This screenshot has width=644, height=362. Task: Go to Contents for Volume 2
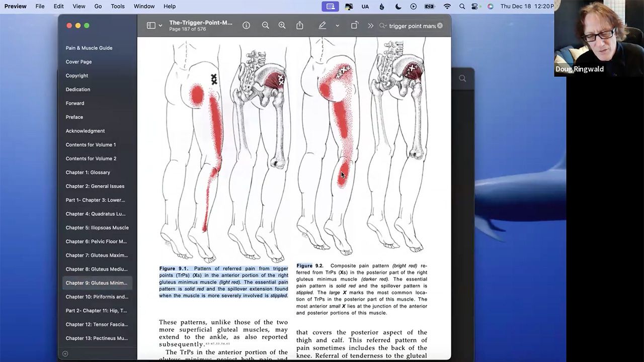coord(91,158)
